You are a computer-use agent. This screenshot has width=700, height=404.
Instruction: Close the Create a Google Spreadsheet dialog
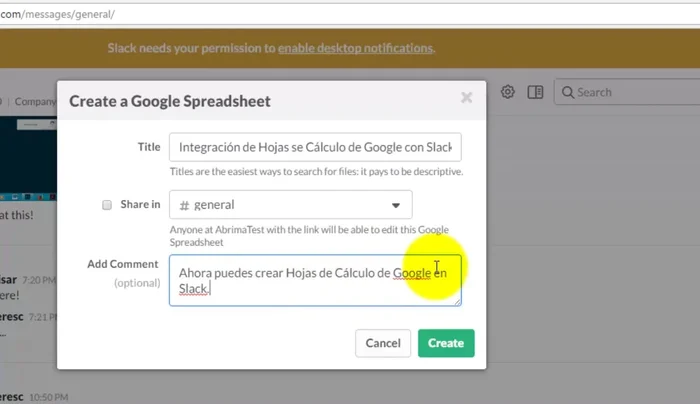[467, 97]
